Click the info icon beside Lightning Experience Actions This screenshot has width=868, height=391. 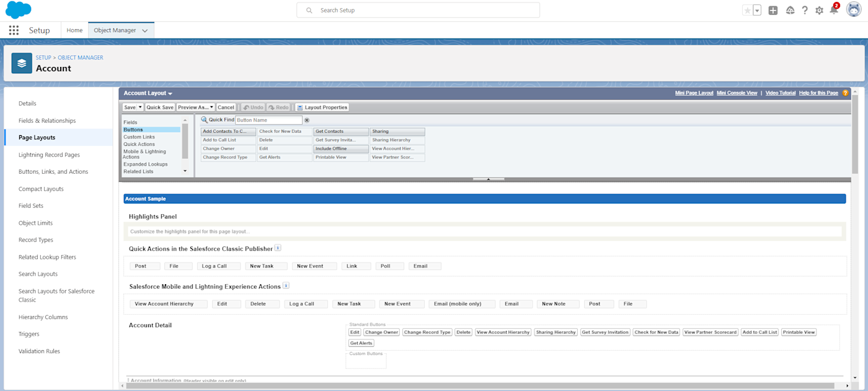[286, 285]
